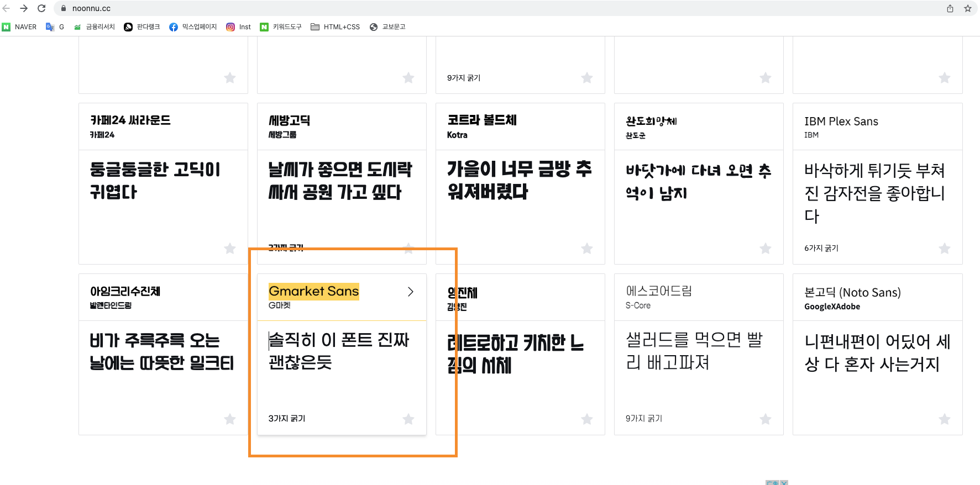Favorite the 세방고딕 font card
This screenshot has width=980, height=485.
pyautogui.click(x=408, y=249)
